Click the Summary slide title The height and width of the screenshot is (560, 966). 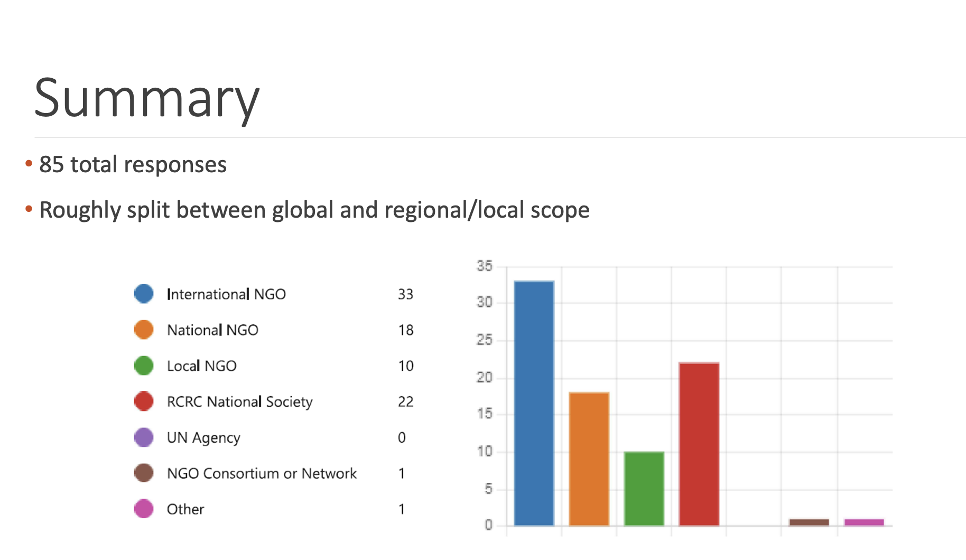[x=147, y=98]
